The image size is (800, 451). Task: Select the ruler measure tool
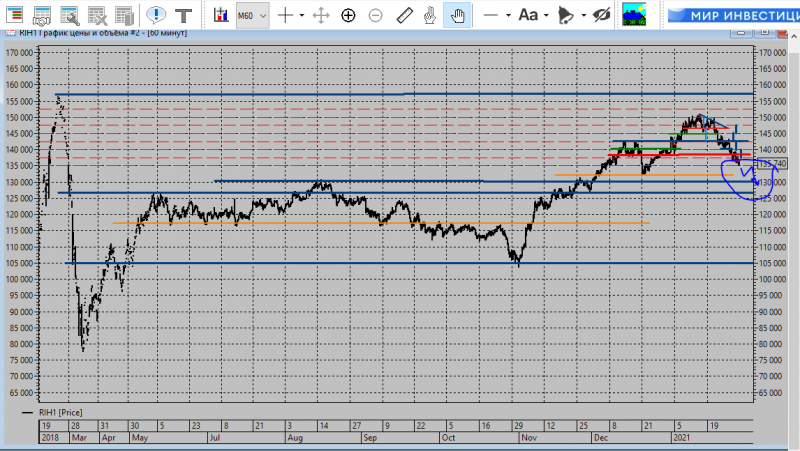pyautogui.click(x=404, y=15)
